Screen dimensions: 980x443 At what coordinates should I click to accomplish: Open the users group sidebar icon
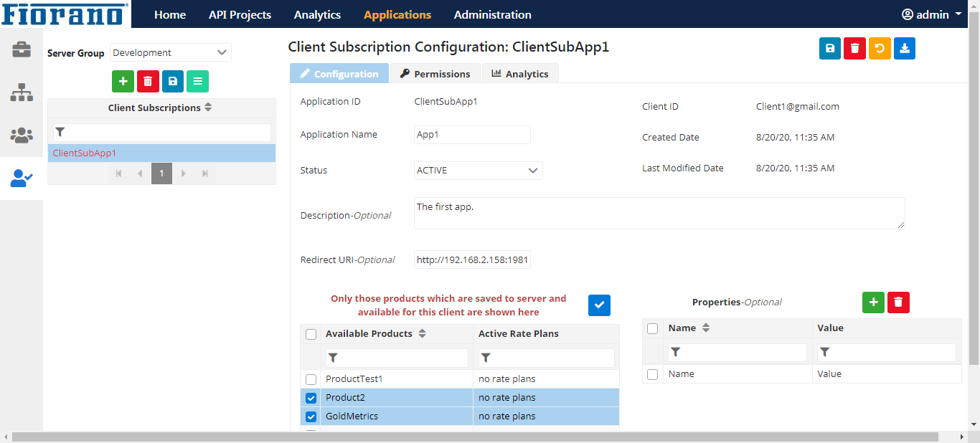(x=21, y=135)
